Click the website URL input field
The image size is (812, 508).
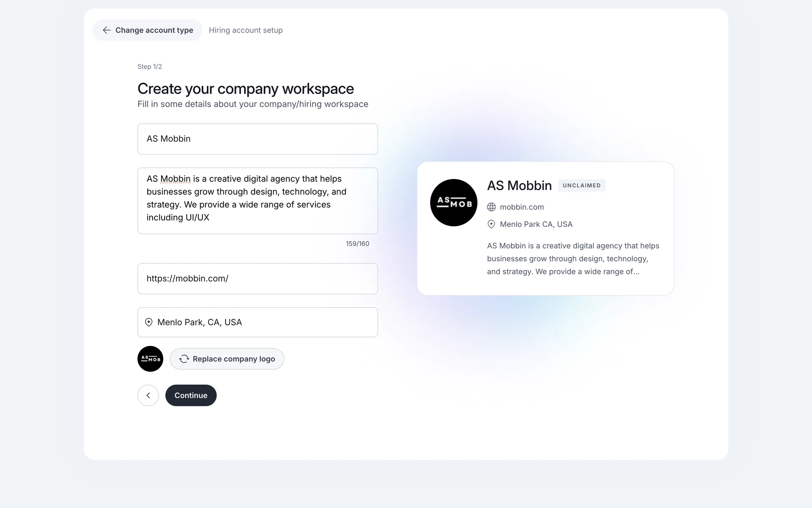tap(258, 279)
